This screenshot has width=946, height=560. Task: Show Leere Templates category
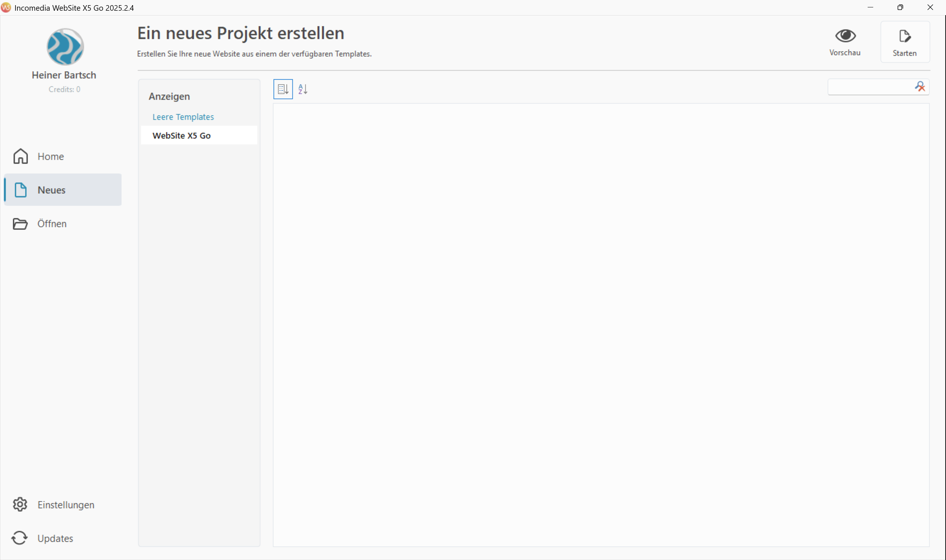click(183, 117)
